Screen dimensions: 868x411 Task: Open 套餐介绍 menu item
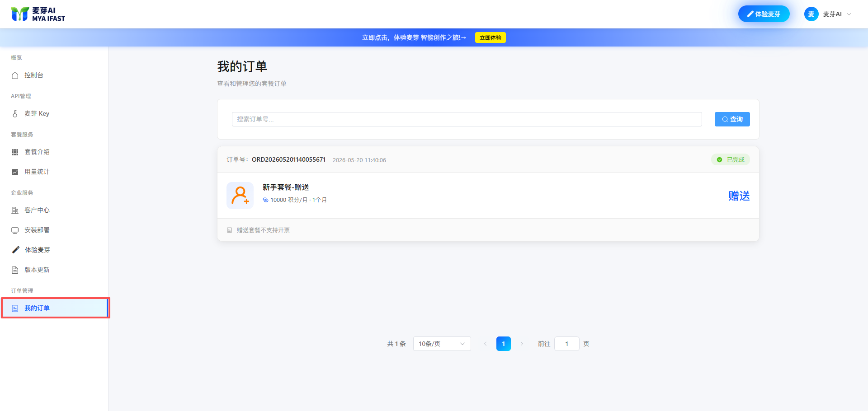click(54, 152)
